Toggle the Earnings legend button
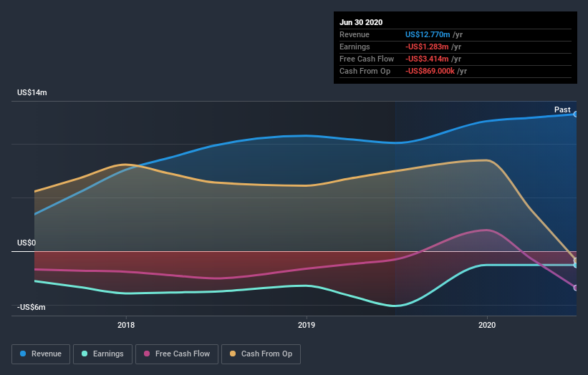 (x=102, y=354)
